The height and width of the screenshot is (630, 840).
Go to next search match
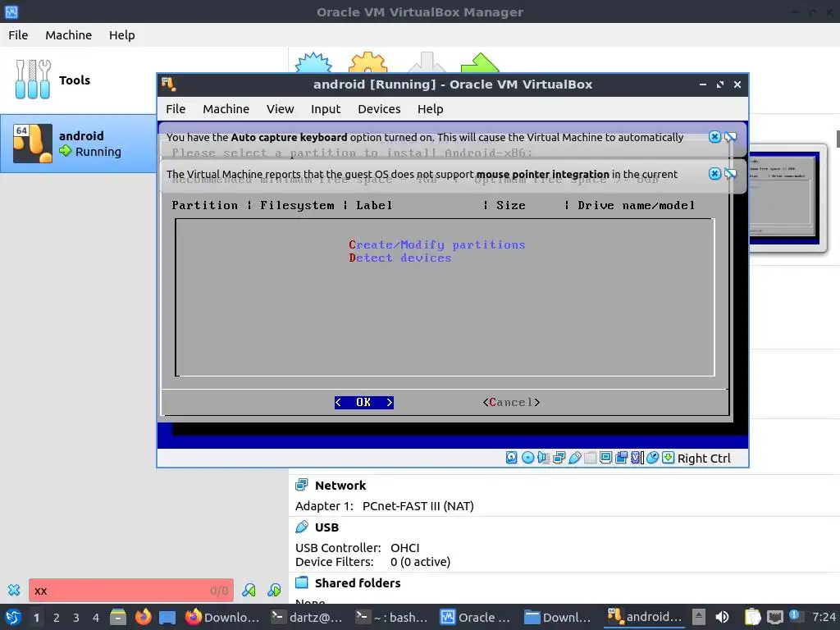274,591
